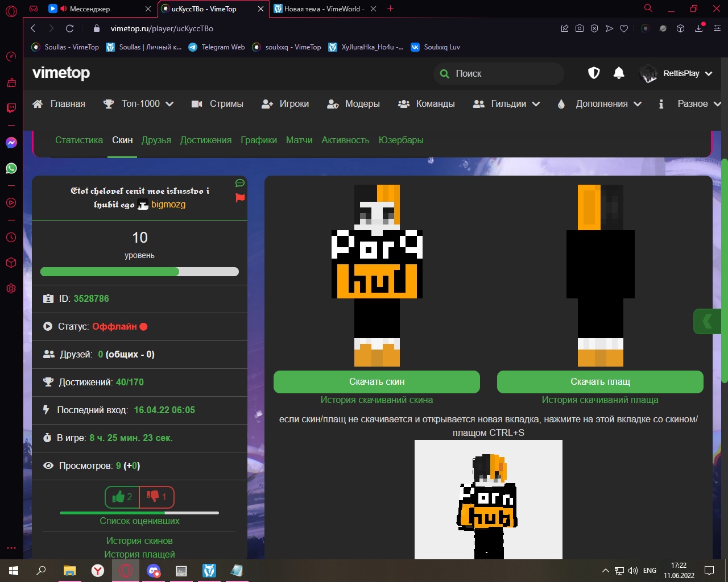Switch to the Статистика tab
This screenshot has height=582, width=728.
tap(79, 140)
